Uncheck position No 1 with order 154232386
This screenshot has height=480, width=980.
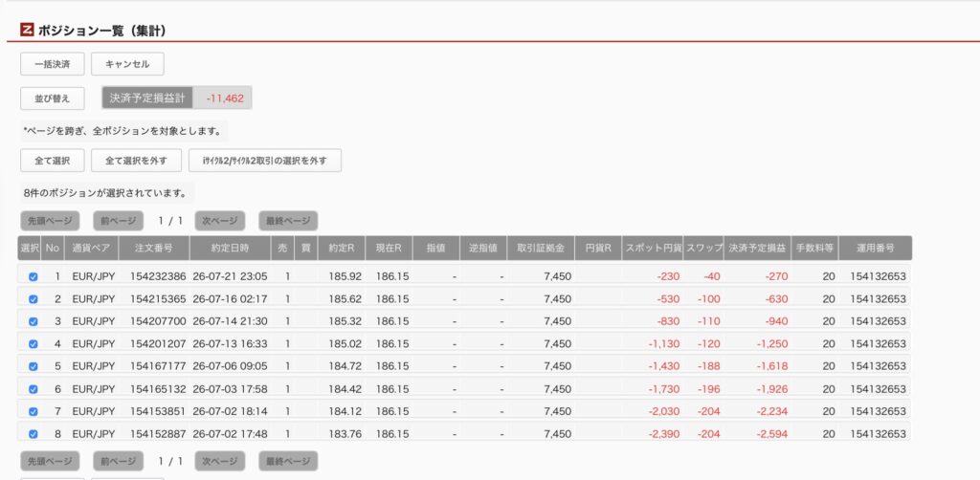click(x=33, y=276)
